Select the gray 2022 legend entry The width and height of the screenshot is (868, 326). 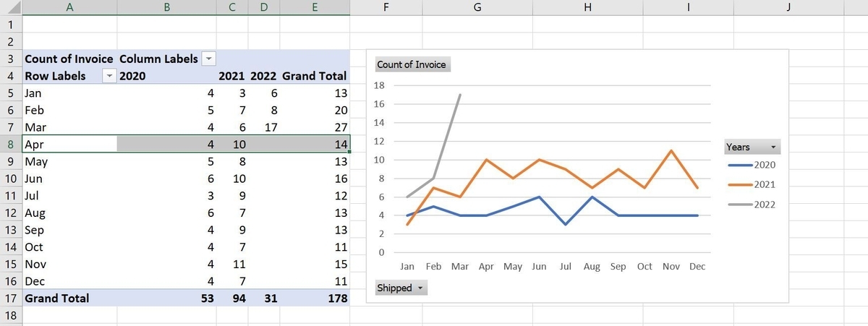coord(751,205)
